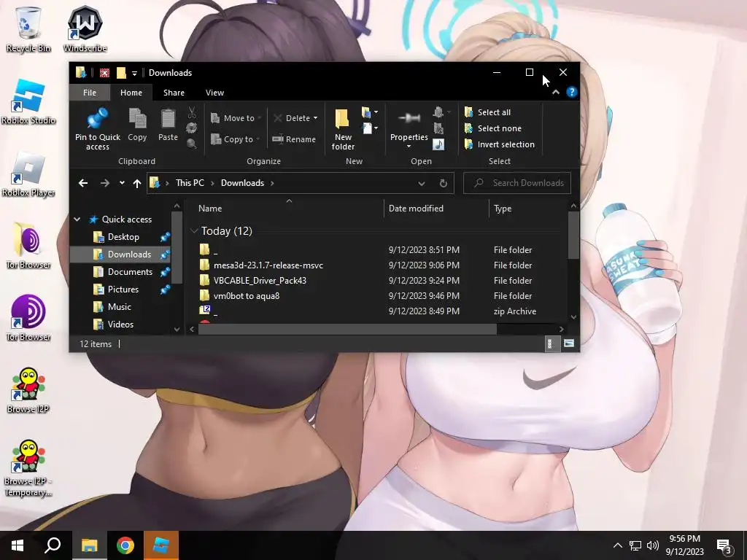Click Invert selection button
This screenshot has height=560, width=747.
coord(499,144)
